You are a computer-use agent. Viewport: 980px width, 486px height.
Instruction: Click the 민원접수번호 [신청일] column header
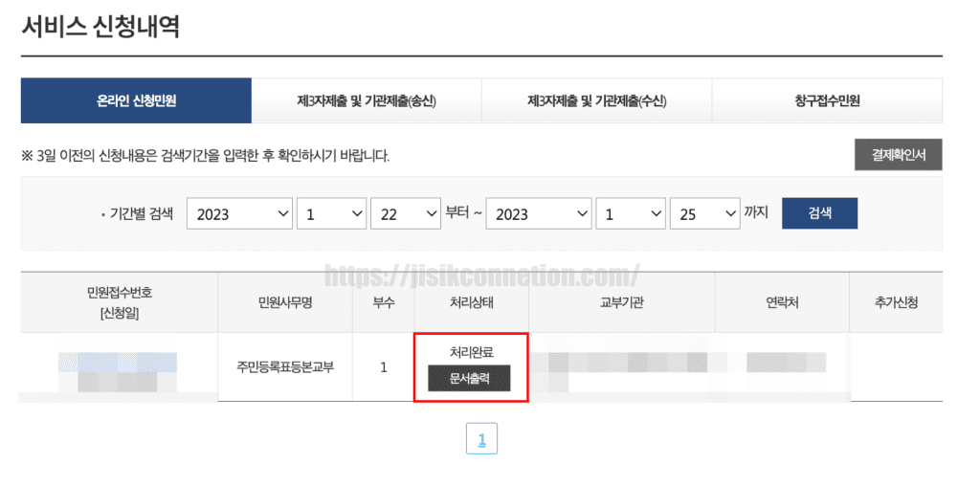pos(120,302)
